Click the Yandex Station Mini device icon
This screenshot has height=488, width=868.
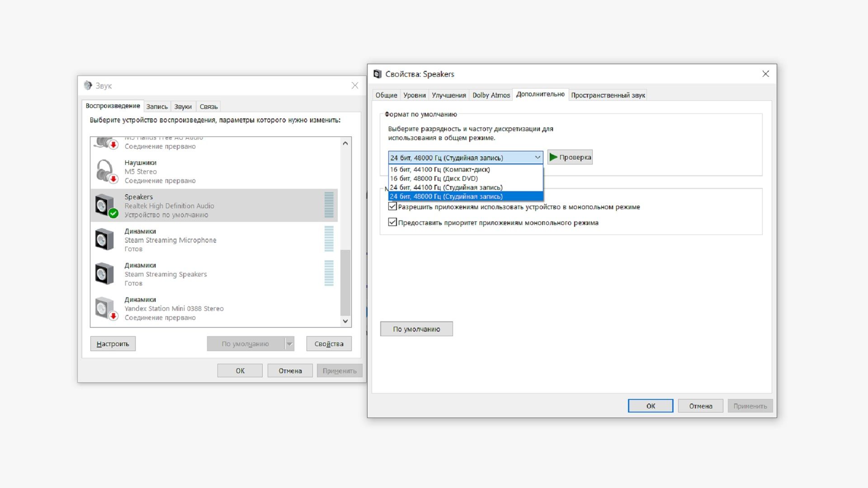tap(105, 308)
